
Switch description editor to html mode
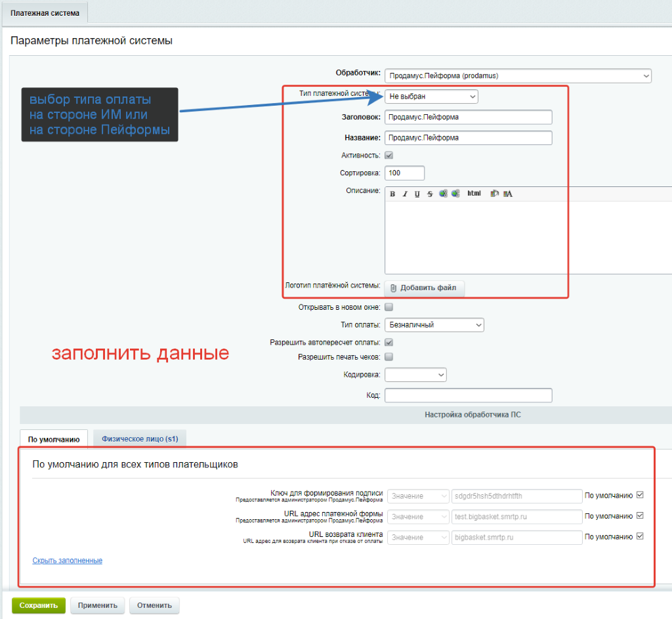[x=474, y=194]
